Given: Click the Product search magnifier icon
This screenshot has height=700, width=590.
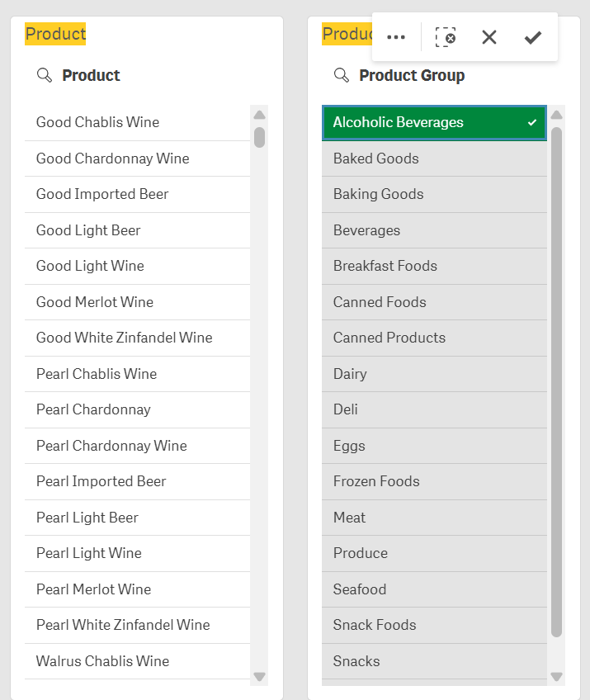Looking at the screenshot, I should [x=45, y=75].
